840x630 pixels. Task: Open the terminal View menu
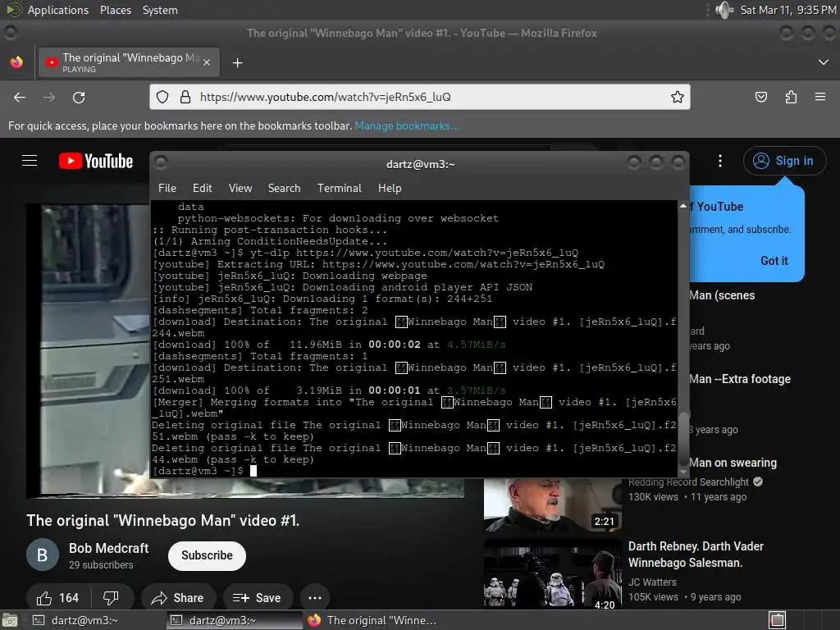(240, 188)
